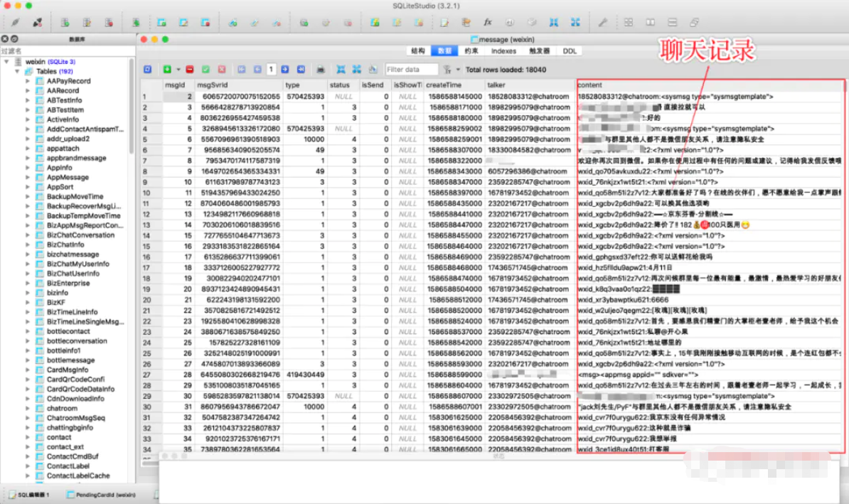Click the connect to database toolbar icon
This screenshot has width=849, height=504.
[x=15, y=22]
